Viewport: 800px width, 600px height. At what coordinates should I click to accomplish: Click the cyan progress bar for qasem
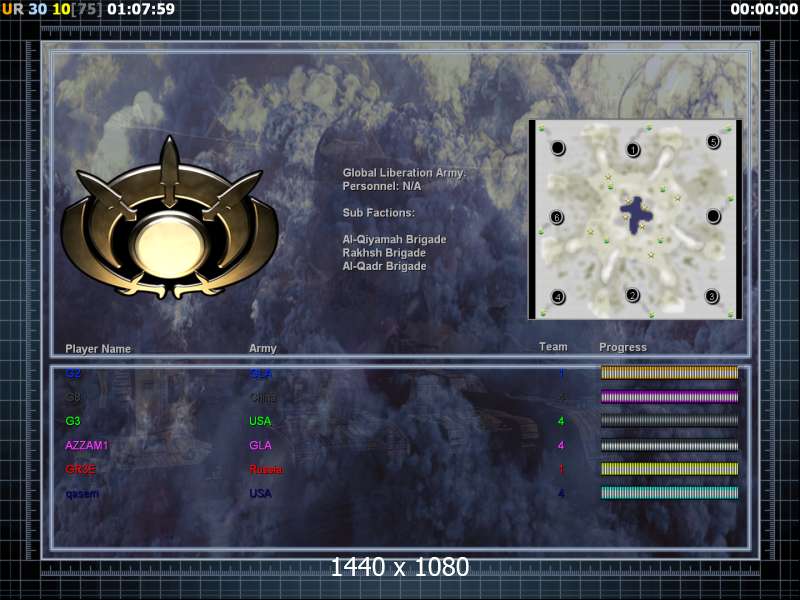(669, 493)
